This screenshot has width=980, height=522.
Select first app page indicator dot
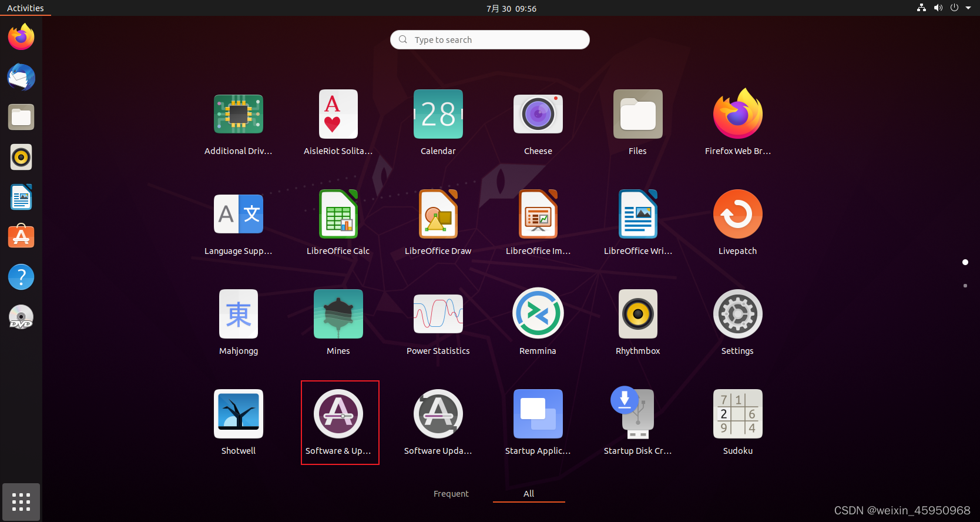coord(965,262)
